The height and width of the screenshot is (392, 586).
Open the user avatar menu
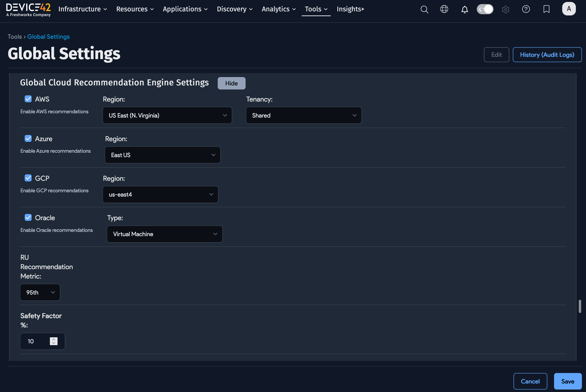coord(569,9)
